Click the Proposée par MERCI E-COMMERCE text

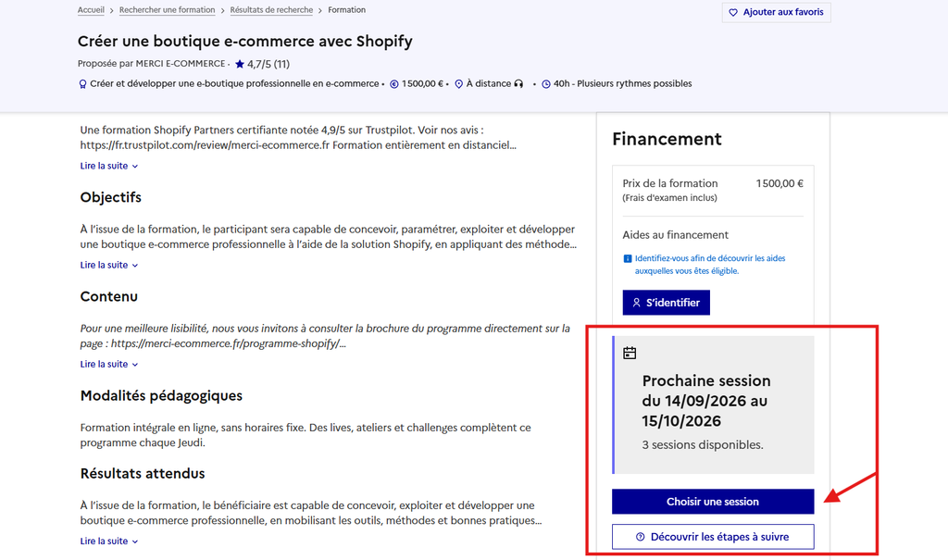pyautogui.click(x=151, y=64)
